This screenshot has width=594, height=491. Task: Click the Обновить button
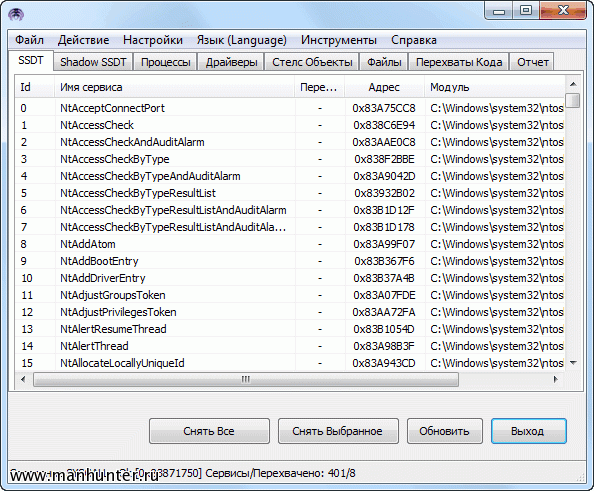click(x=445, y=431)
